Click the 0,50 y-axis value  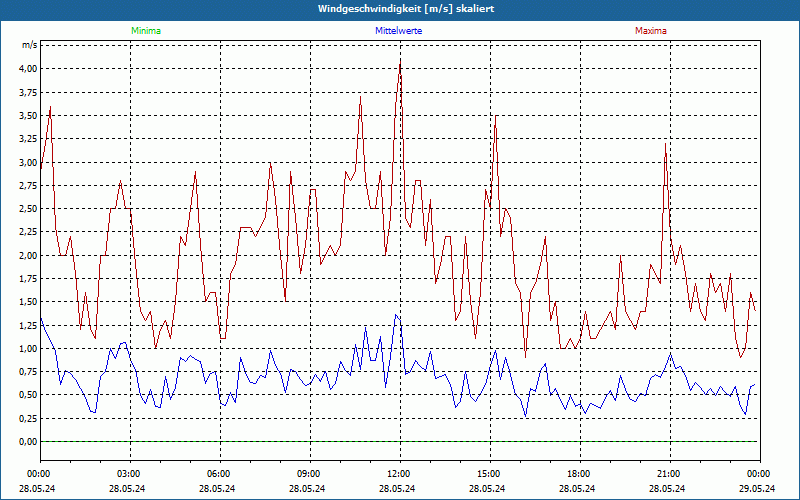coord(28,395)
